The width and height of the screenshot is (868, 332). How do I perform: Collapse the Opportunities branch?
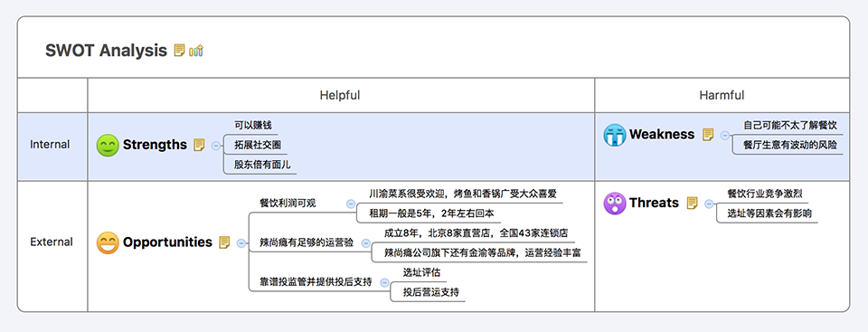click(x=241, y=243)
